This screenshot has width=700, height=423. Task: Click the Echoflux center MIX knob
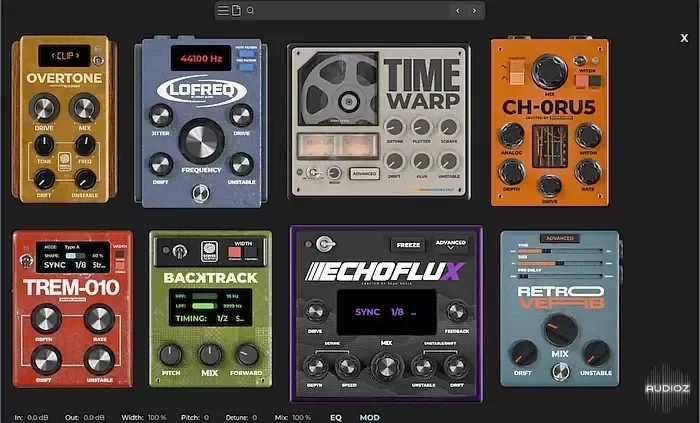pyautogui.click(x=387, y=366)
